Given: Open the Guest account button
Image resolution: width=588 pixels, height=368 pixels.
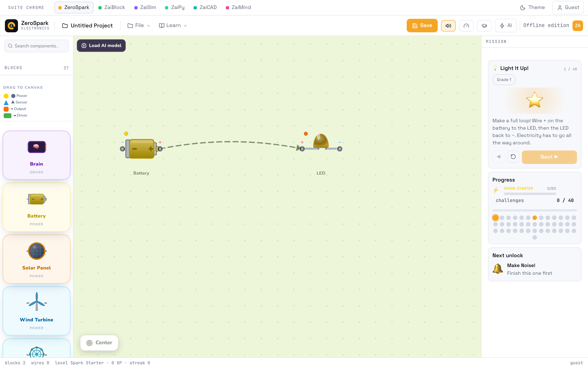Looking at the screenshot, I should click(568, 8).
